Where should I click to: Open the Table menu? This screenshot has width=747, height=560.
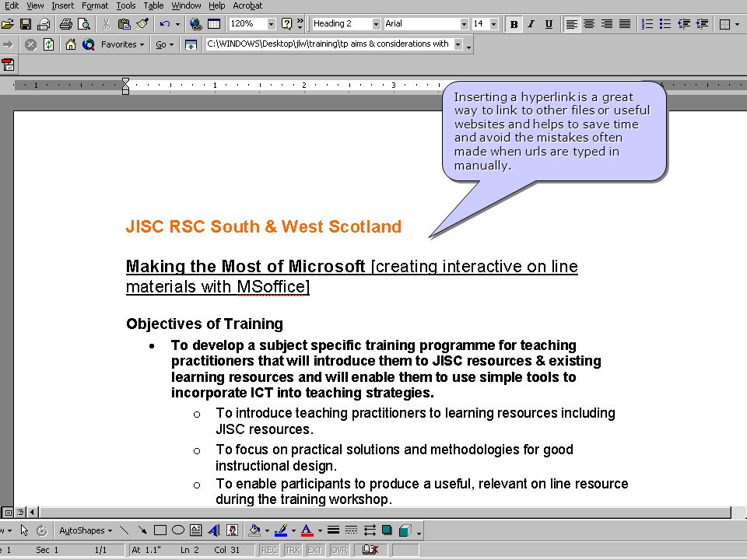pyautogui.click(x=153, y=5)
